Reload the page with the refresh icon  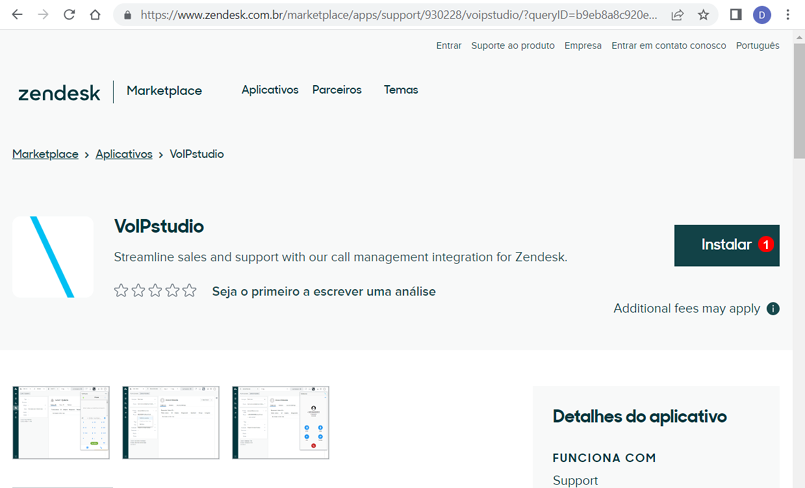point(69,15)
